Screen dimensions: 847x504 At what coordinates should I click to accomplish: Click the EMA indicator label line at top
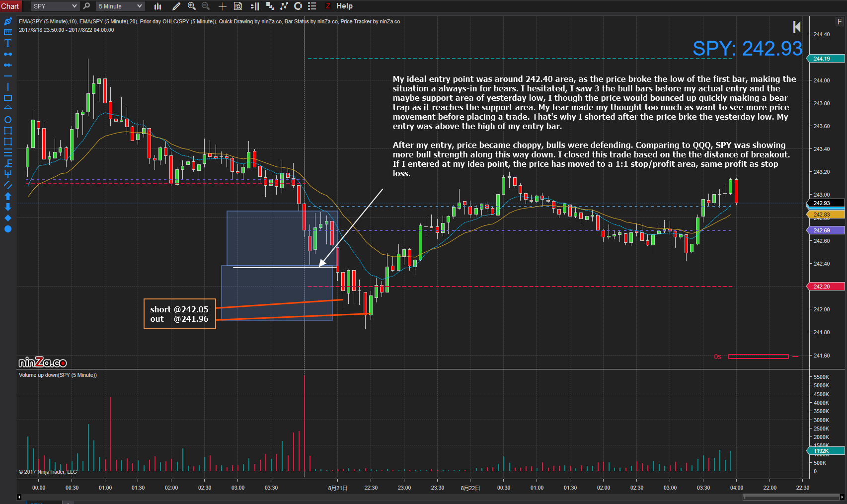209,21
